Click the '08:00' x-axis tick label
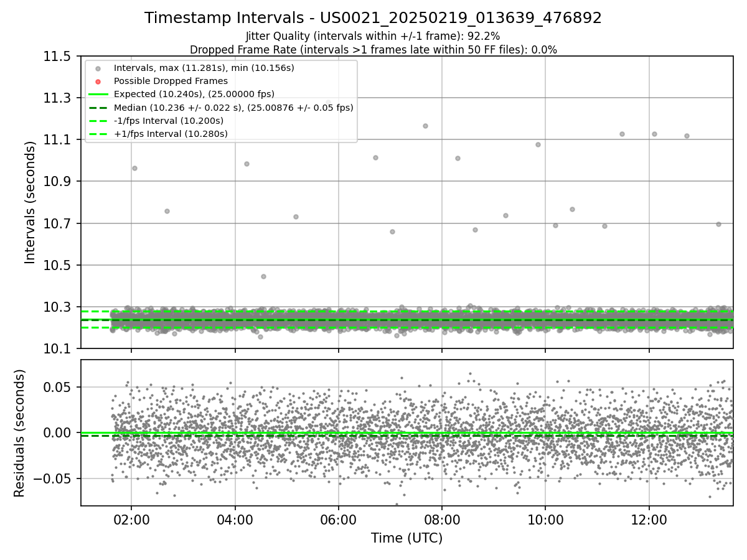Viewport: 747px width, 560px height. pos(442,519)
